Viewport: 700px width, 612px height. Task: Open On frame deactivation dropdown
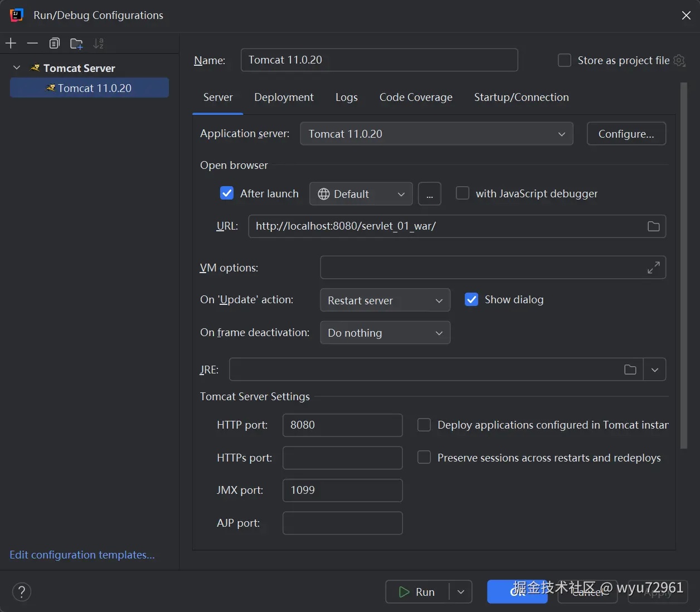pyautogui.click(x=385, y=333)
